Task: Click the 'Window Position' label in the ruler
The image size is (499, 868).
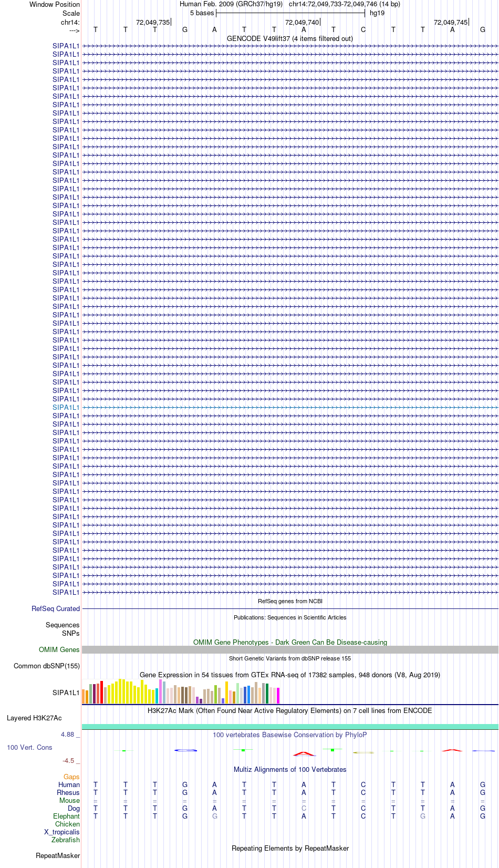Action: pos(55,5)
